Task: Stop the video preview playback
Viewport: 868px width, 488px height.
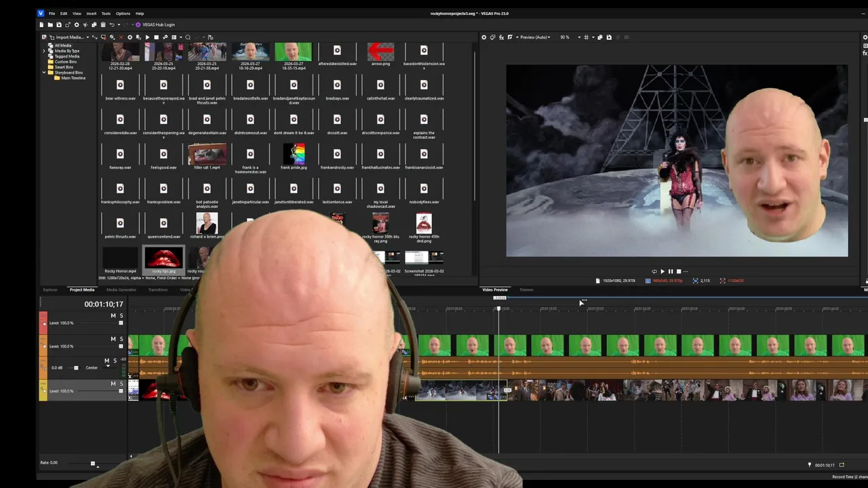Action: tap(679, 271)
